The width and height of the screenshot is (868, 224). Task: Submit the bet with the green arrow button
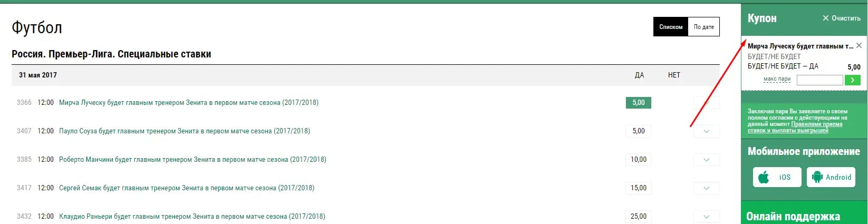(x=853, y=80)
